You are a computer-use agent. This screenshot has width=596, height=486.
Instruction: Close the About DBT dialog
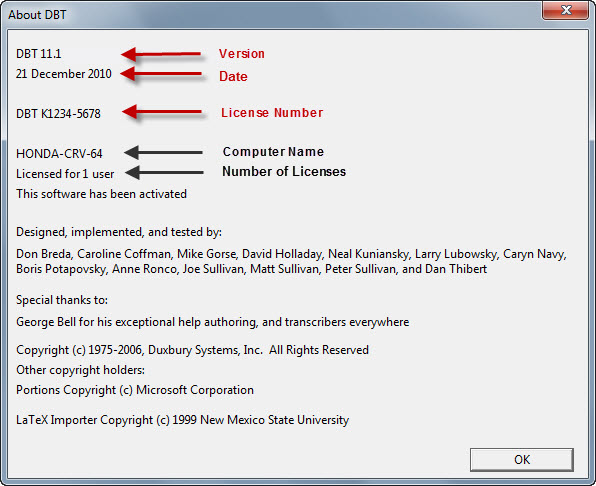click(566, 10)
